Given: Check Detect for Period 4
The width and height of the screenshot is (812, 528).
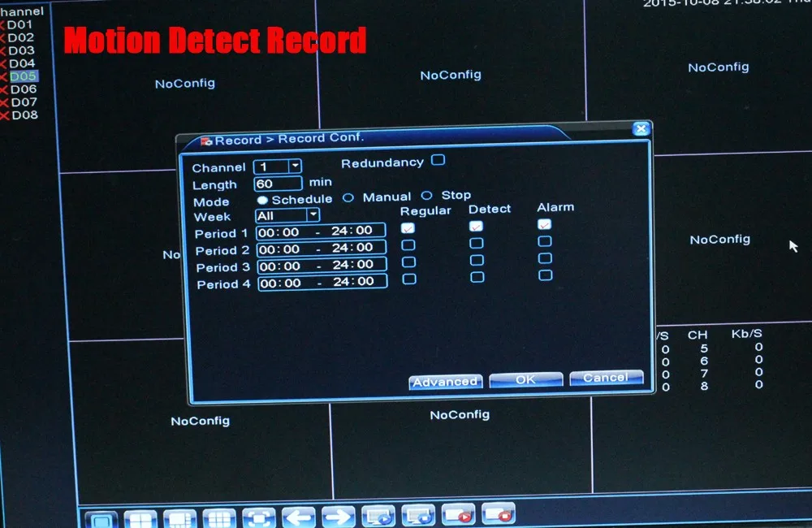Looking at the screenshot, I should (x=477, y=277).
